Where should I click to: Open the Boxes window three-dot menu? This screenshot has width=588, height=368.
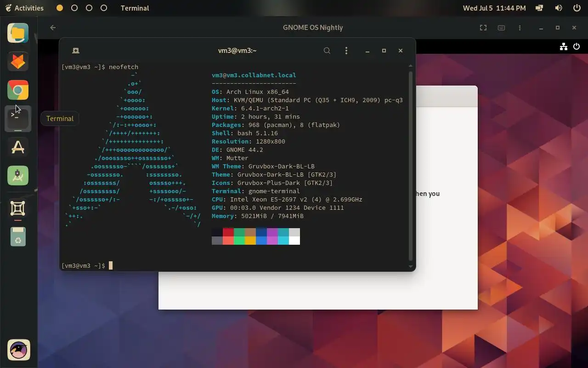pos(520,28)
